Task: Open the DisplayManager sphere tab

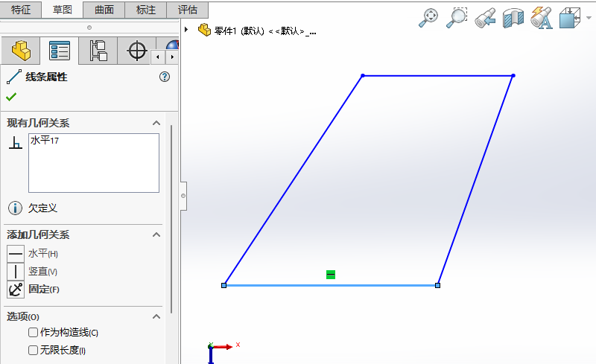Action: (172, 45)
